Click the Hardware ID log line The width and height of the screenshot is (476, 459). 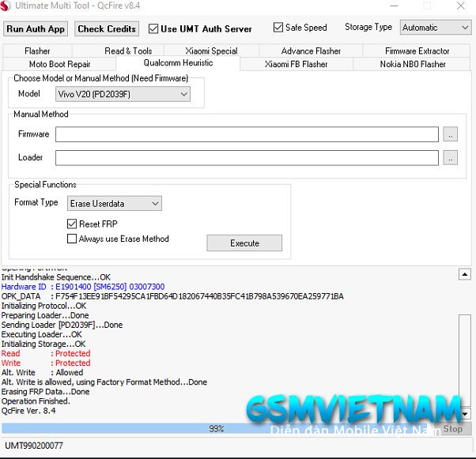83,287
